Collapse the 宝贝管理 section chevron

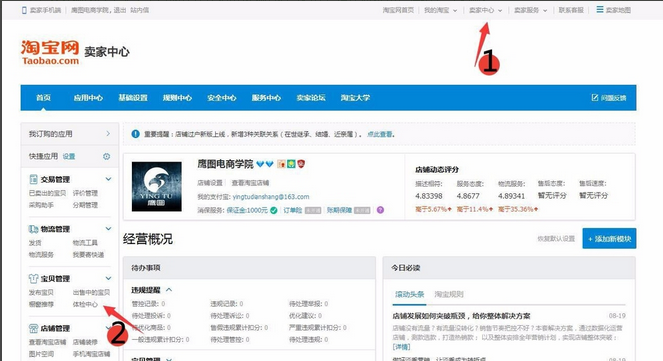tap(108, 278)
